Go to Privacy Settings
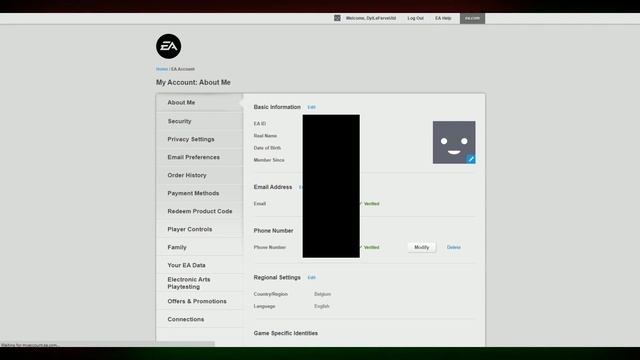This screenshot has height=360, width=640. pos(199,139)
